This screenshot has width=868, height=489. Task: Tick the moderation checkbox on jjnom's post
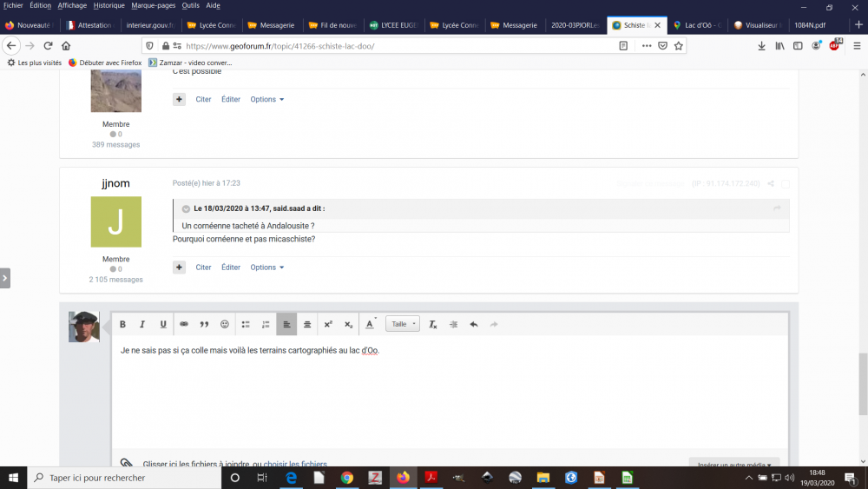click(x=785, y=184)
